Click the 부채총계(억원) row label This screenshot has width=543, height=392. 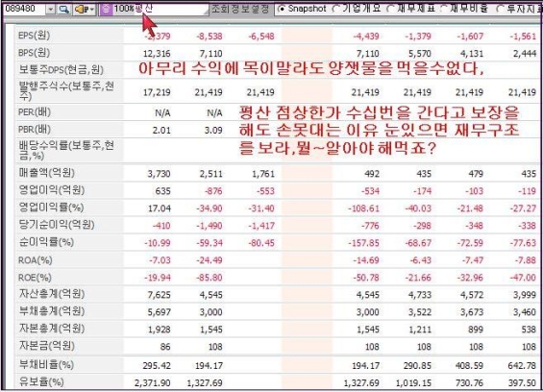(51, 311)
